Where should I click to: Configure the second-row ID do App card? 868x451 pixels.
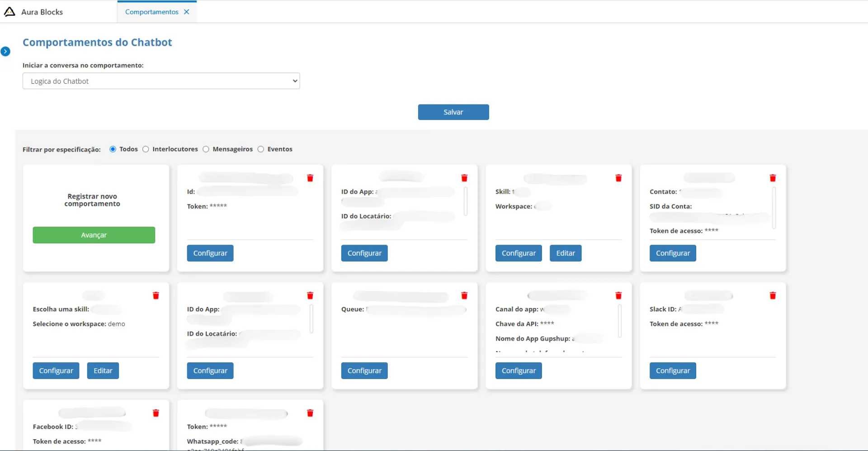[x=210, y=370]
